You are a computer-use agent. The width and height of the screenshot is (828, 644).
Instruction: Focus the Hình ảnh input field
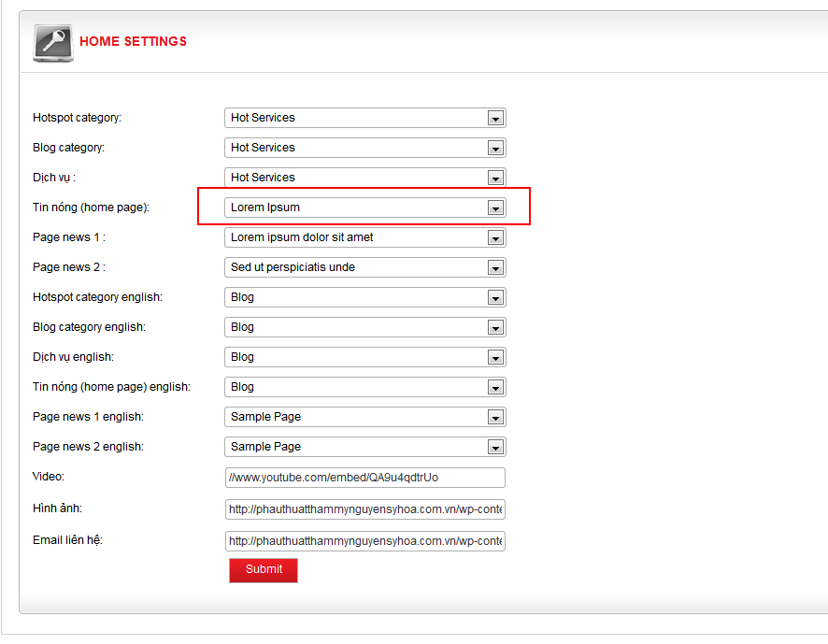[x=364, y=509]
